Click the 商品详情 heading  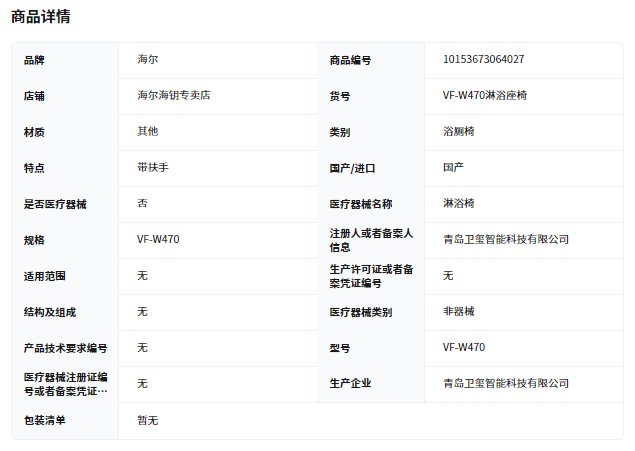tap(41, 17)
